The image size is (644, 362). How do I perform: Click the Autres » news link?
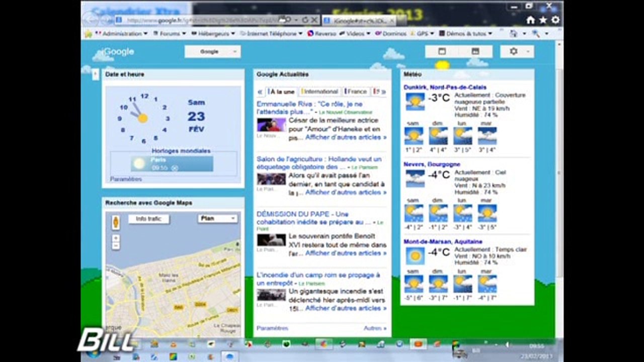[375, 328]
